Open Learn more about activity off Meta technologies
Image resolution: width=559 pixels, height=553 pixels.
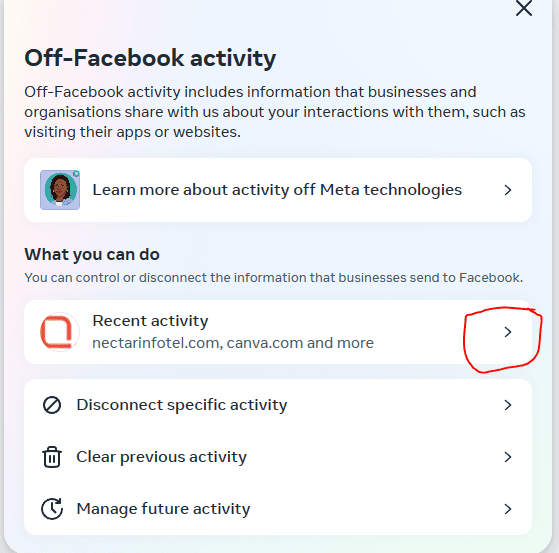278,190
